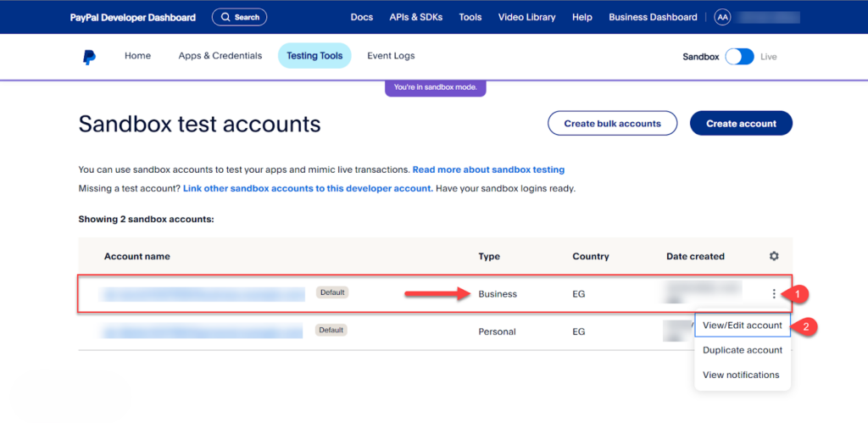Choose View notifications menu option

[x=741, y=376]
